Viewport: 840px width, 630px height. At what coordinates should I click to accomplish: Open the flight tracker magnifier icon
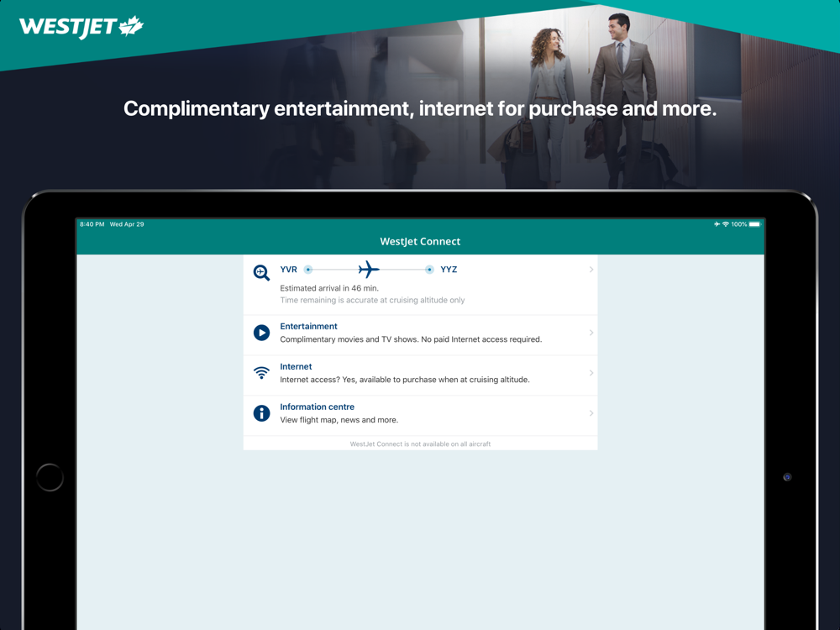tap(261, 273)
